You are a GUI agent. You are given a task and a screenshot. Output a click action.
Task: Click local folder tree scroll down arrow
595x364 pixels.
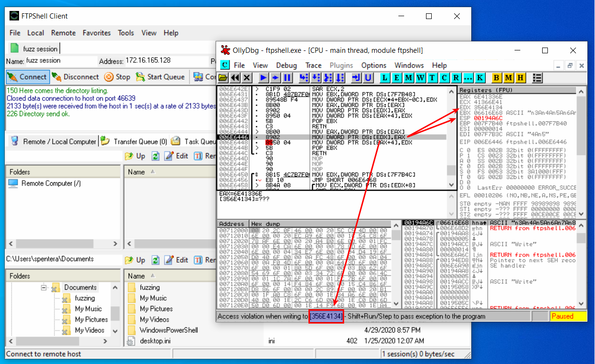[115, 331]
